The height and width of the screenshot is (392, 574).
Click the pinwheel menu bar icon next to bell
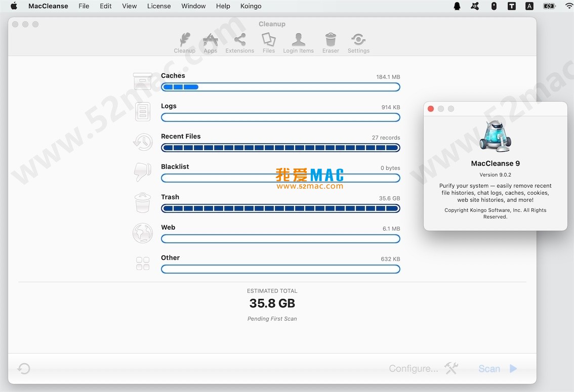[475, 6]
